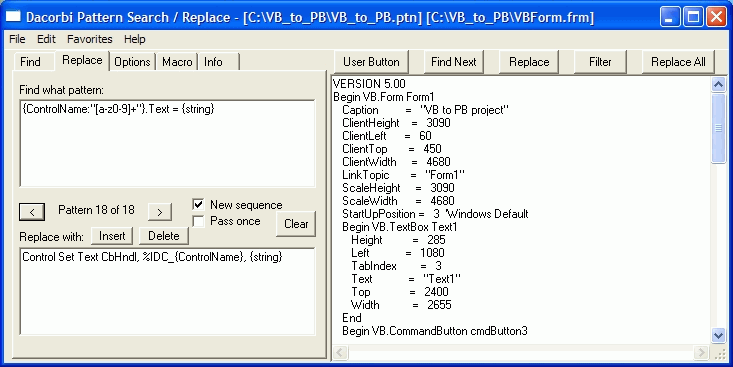Uncheck the New sequence checkbox

click(198, 204)
